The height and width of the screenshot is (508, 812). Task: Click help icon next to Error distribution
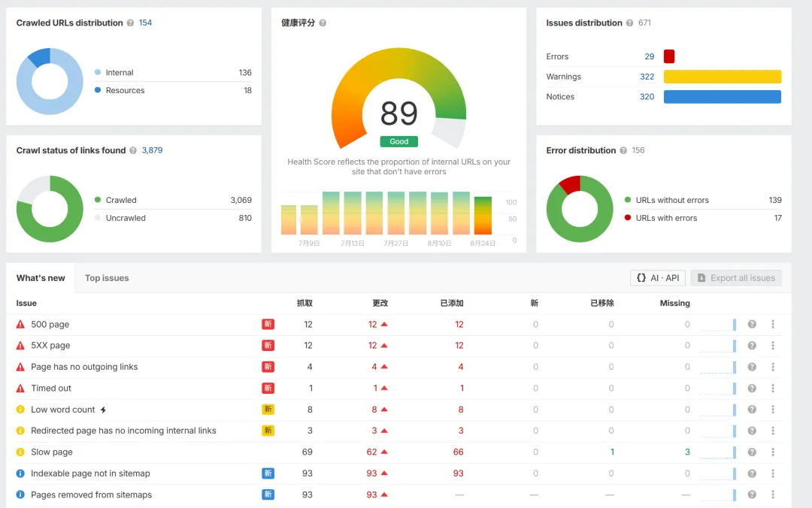tap(623, 150)
